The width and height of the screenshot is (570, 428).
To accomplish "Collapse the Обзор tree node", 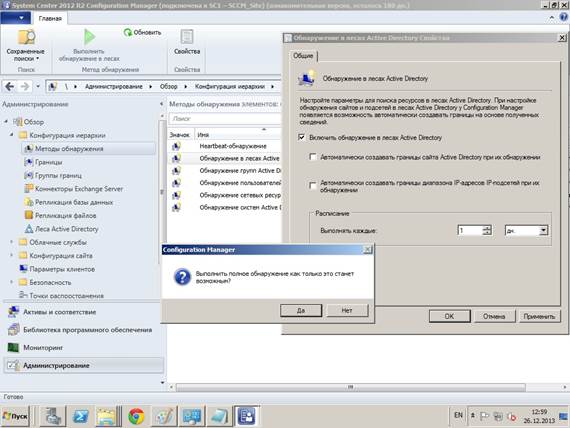I will [6, 121].
